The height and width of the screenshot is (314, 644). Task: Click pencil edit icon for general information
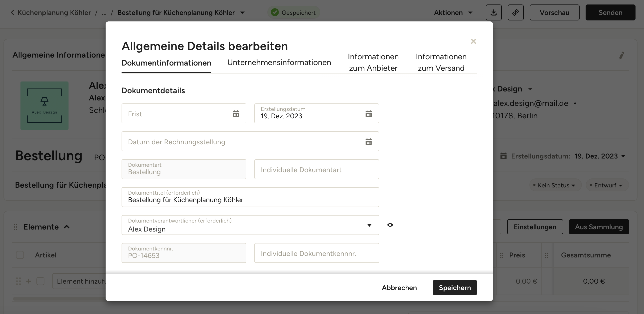pos(622,55)
